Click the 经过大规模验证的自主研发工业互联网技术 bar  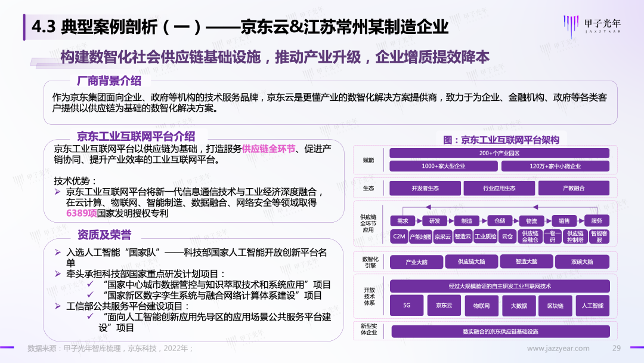[500, 286]
